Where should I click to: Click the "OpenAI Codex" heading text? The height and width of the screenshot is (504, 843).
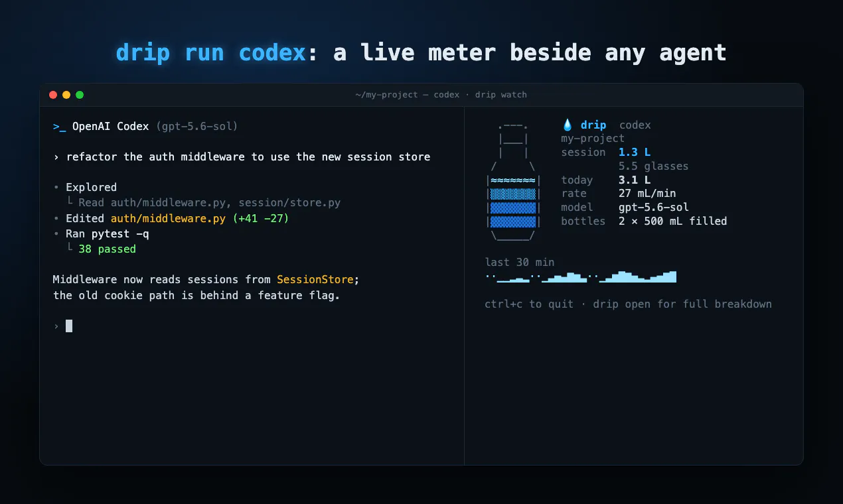pos(110,126)
